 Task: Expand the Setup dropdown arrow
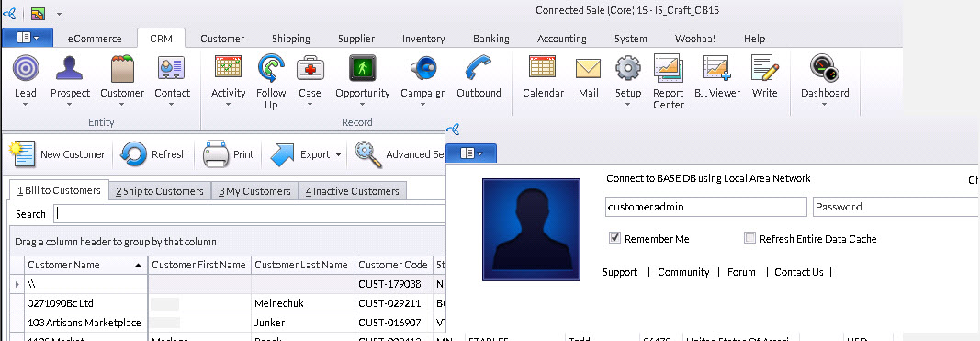(628, 105)
